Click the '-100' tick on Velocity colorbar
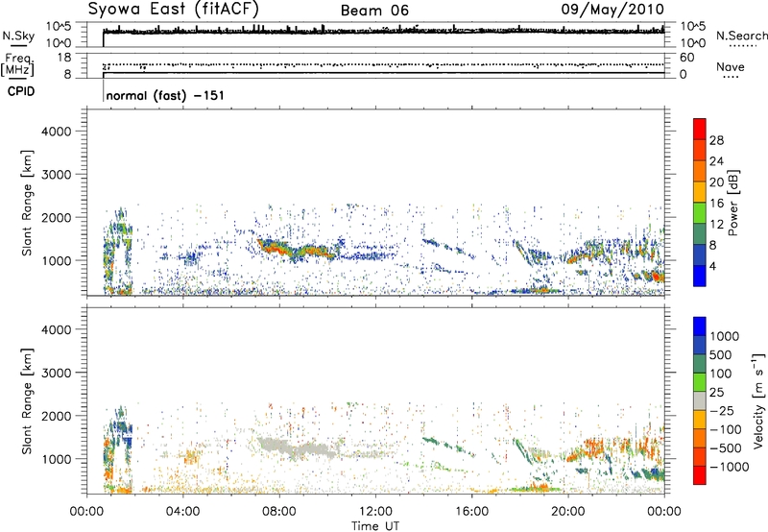 (725, 429)
